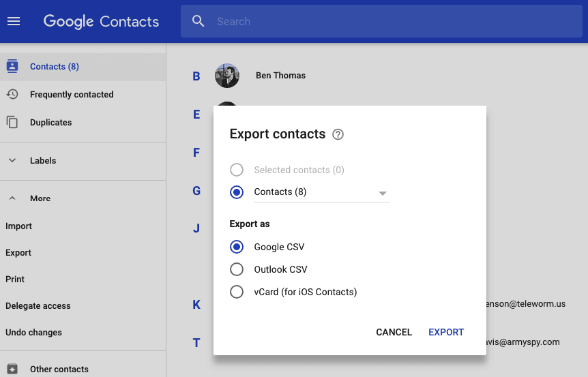Click the Export as heading
588x377 pixels.
[x=250, y=224]
